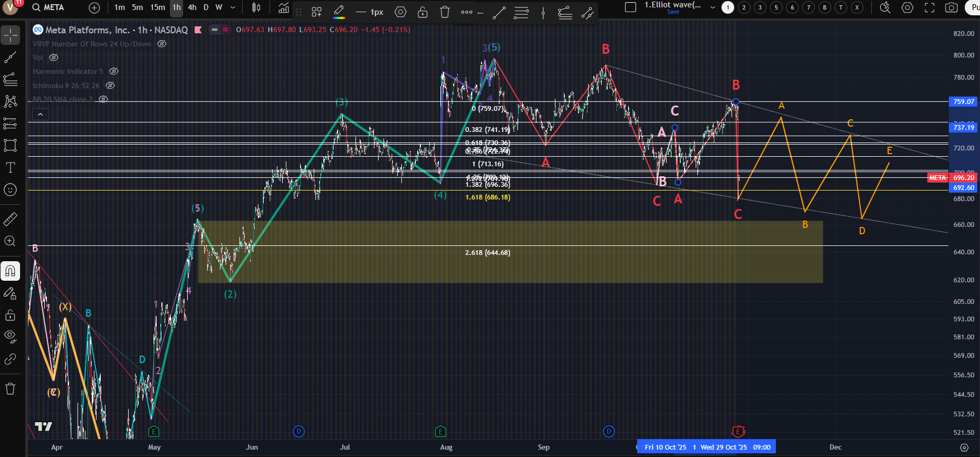Select the Text tool in left sidebar
980x457 pixels.
pos(10,168)
